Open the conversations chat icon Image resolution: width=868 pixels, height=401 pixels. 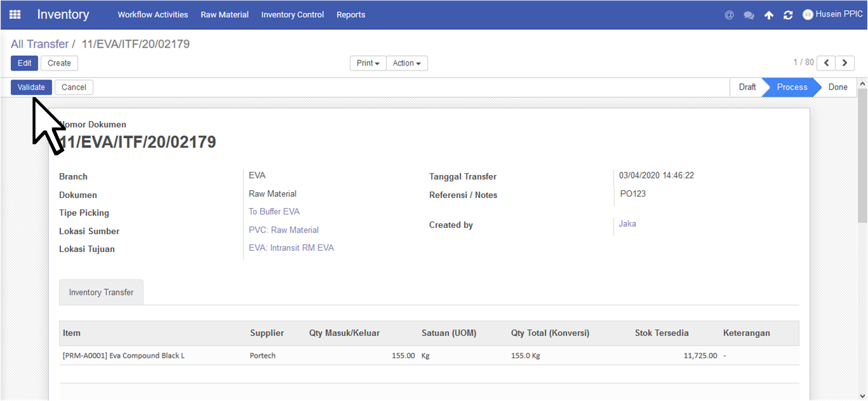749,15
